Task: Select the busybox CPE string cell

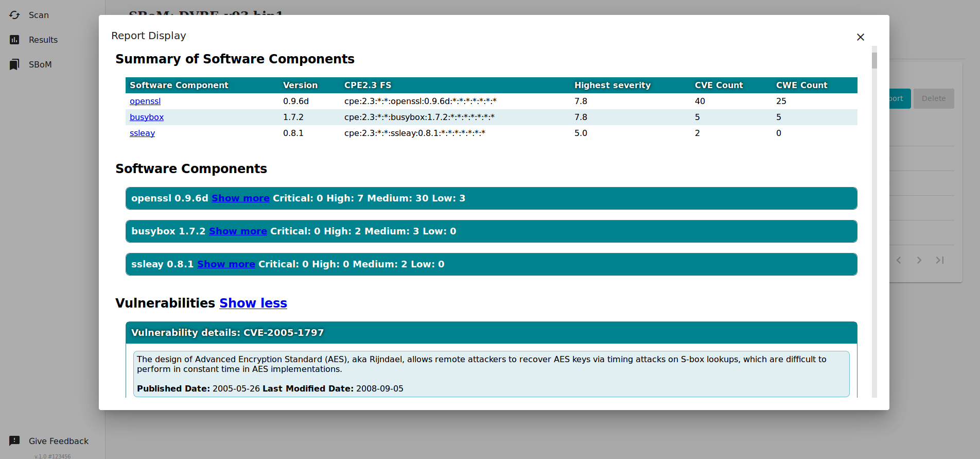Action: (x=419, y=117)
